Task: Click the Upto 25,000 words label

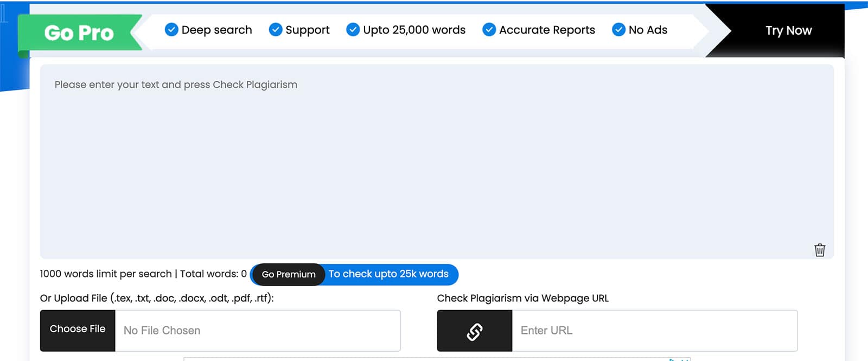Action: [414, 30]
